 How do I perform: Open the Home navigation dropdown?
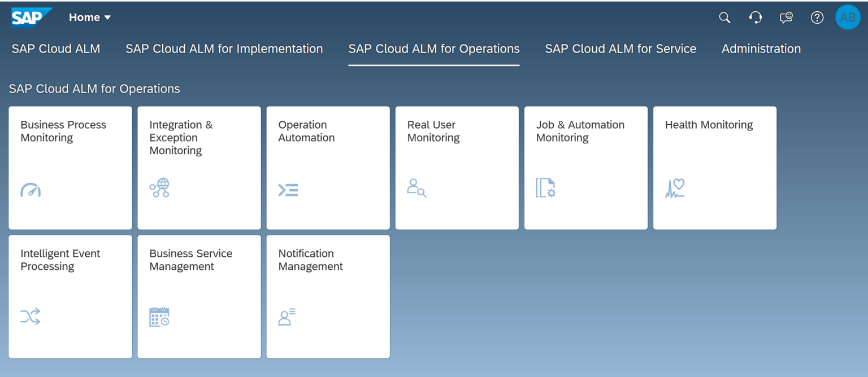point(89,17)
